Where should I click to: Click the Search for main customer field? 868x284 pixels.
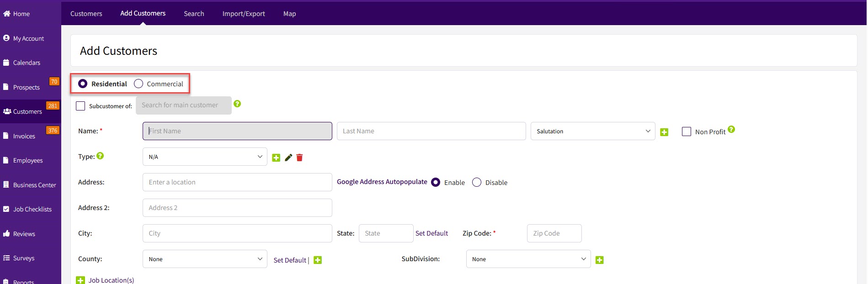coord(184,105)
